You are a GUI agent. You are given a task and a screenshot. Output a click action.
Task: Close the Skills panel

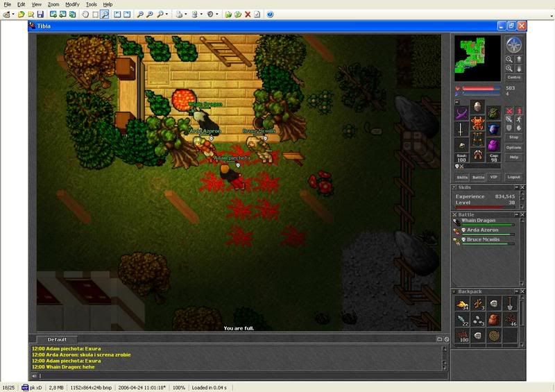(522, 187)
